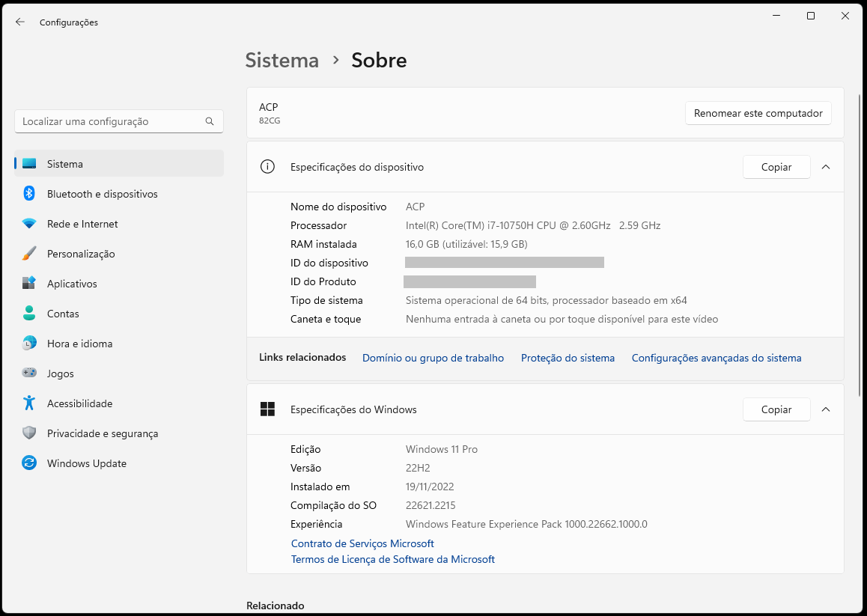867x616 pixels.
Task: Click the search magnifier icon
Action: coord(210,121)
